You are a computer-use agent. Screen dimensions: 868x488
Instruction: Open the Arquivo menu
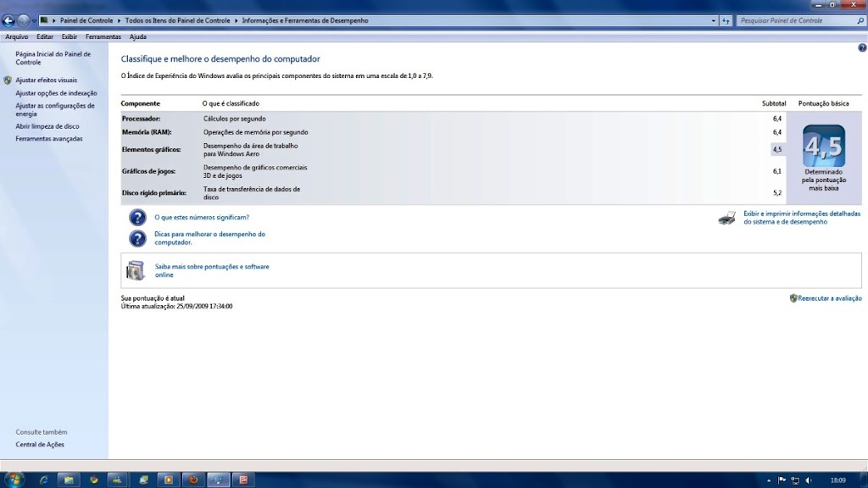17,36
